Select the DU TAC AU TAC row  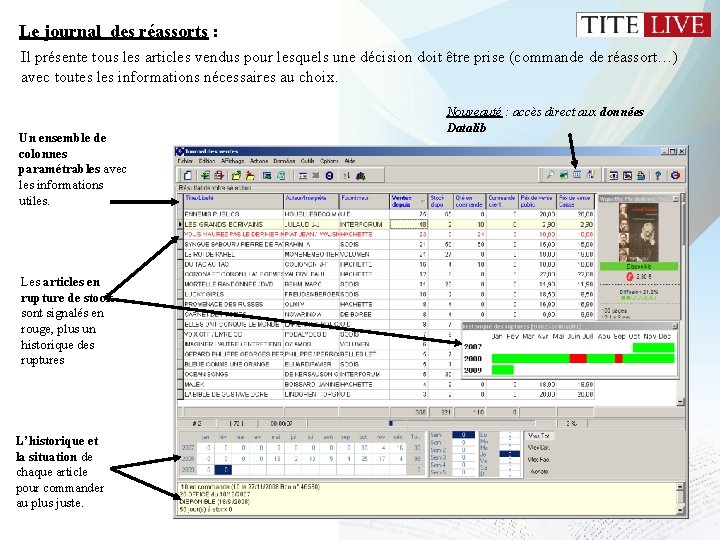[x=388, y=264]
